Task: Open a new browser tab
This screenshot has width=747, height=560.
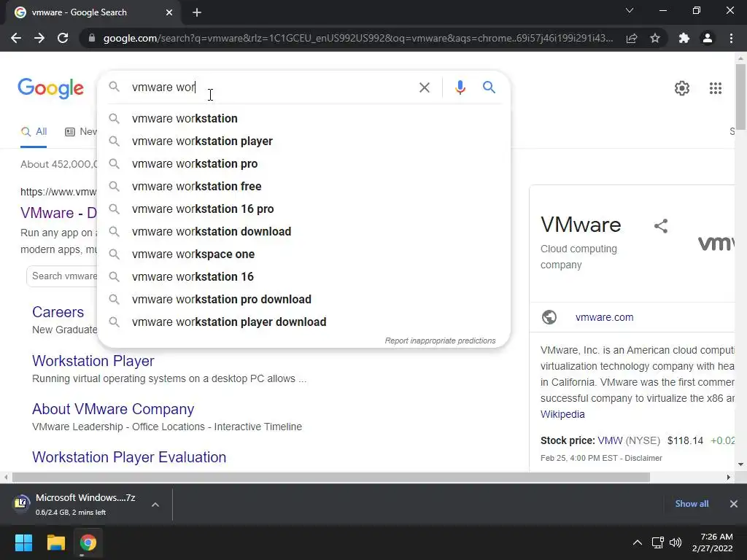Action: coord(197,12)
